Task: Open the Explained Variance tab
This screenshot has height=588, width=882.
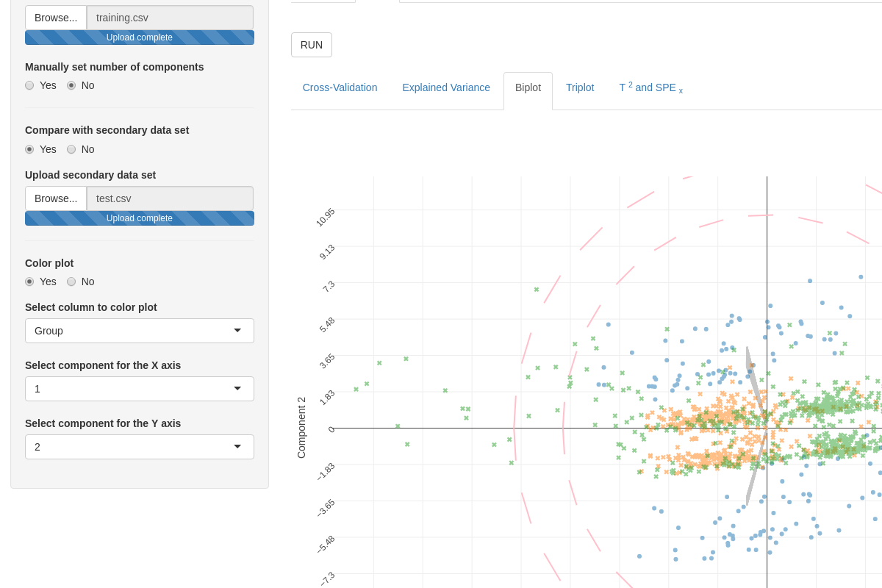Action: (x=446, y=87)
